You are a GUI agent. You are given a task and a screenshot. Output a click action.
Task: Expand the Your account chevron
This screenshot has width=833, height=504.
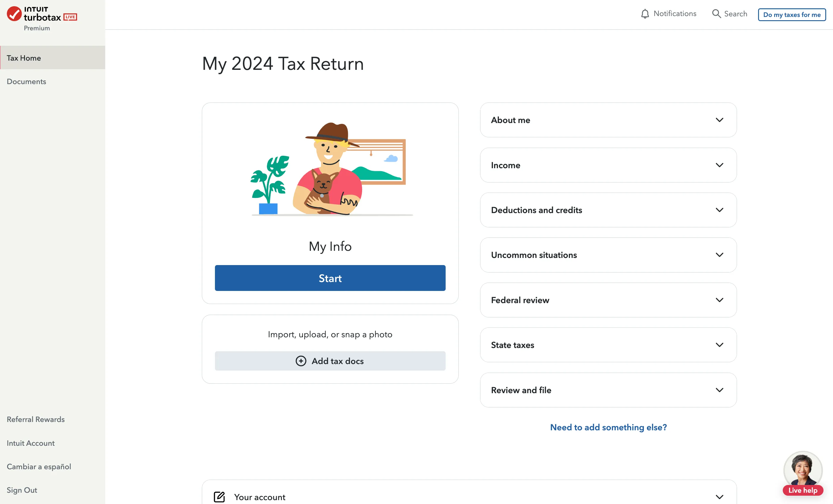click(719, 497)
